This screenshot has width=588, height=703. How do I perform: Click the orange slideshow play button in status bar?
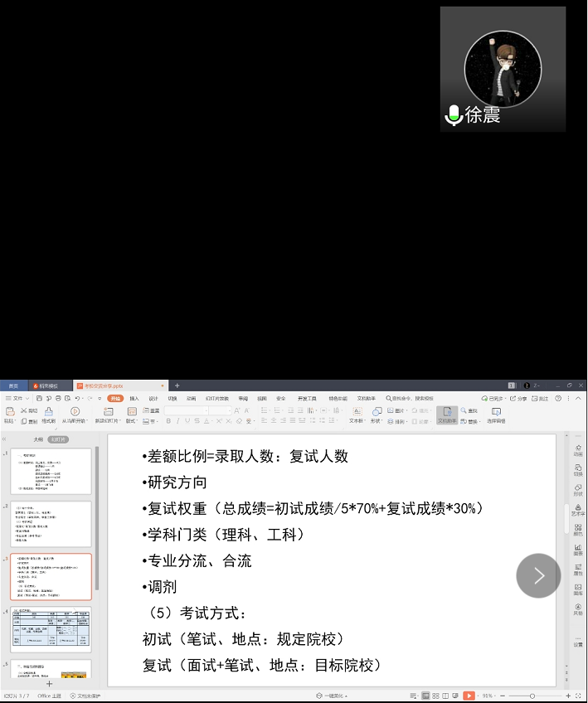point(469,696)
